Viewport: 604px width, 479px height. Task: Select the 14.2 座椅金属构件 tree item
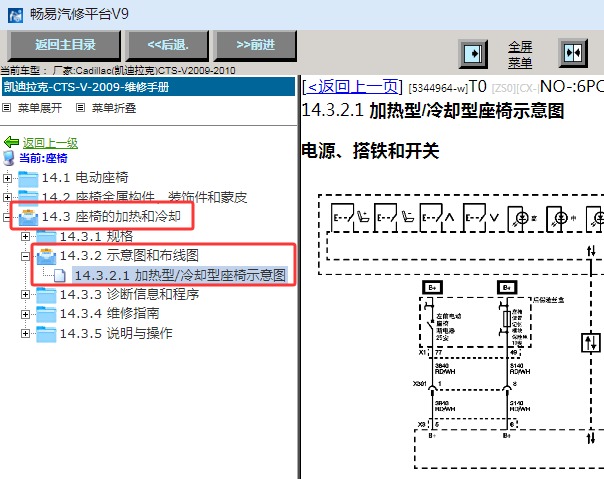click(x=144, y=197)
